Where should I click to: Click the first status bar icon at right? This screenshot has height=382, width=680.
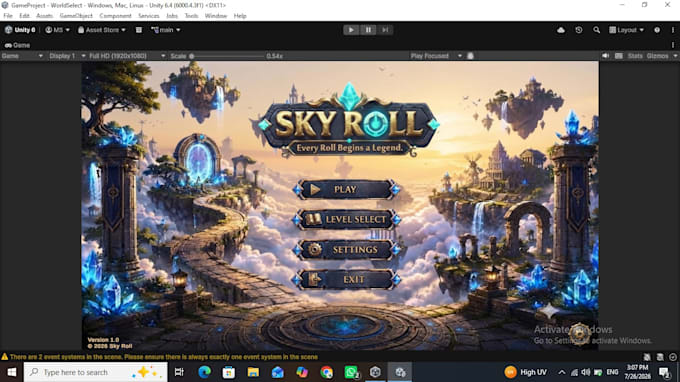click(647, 357)
